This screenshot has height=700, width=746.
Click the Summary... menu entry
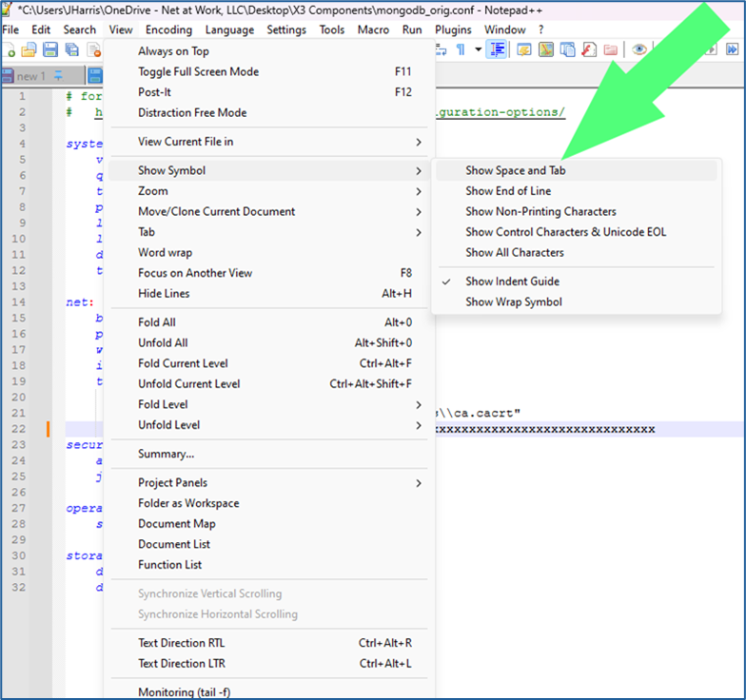pos(166,454)
